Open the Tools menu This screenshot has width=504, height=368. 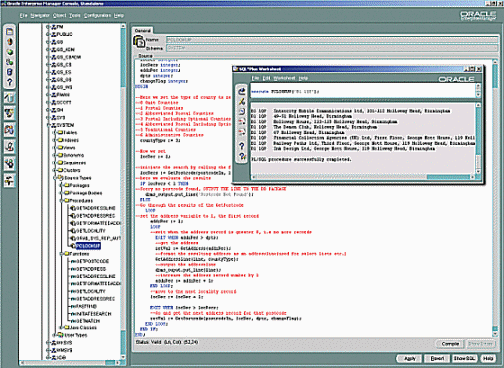pos(75,16)
